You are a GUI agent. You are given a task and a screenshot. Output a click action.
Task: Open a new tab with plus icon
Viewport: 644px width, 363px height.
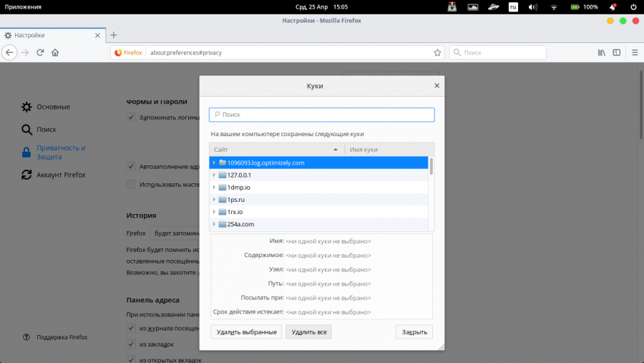click(x=113, y=35)
